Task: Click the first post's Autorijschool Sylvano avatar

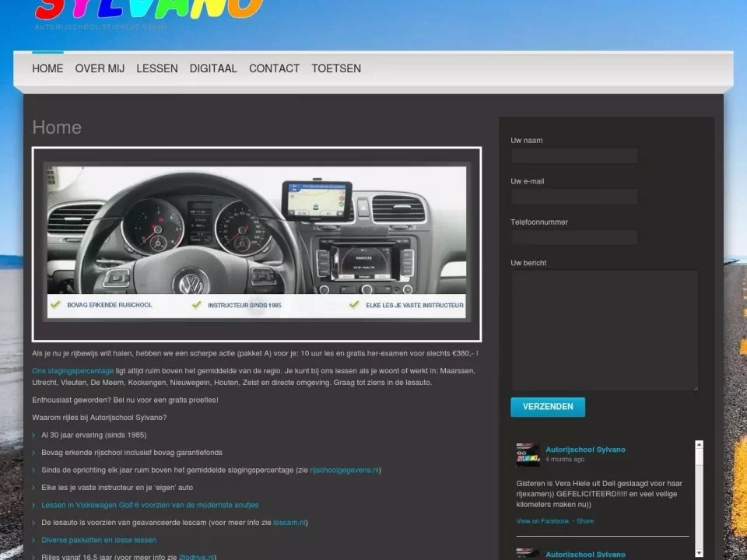Action: tap(528, 455)
